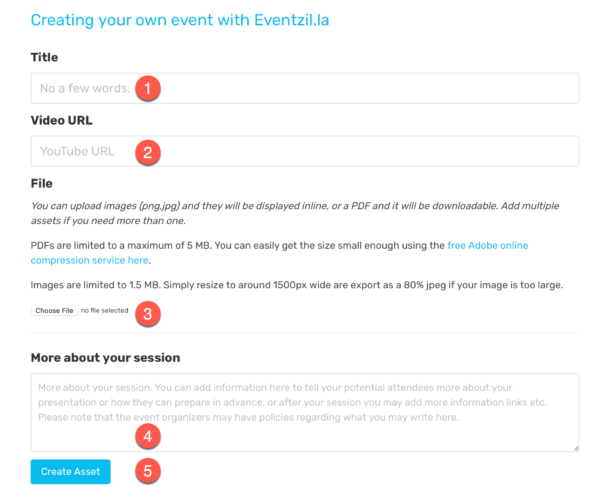Click the Creating your own event heading
This screenshot has width=600, height=503.
click(x=180, y=20)
